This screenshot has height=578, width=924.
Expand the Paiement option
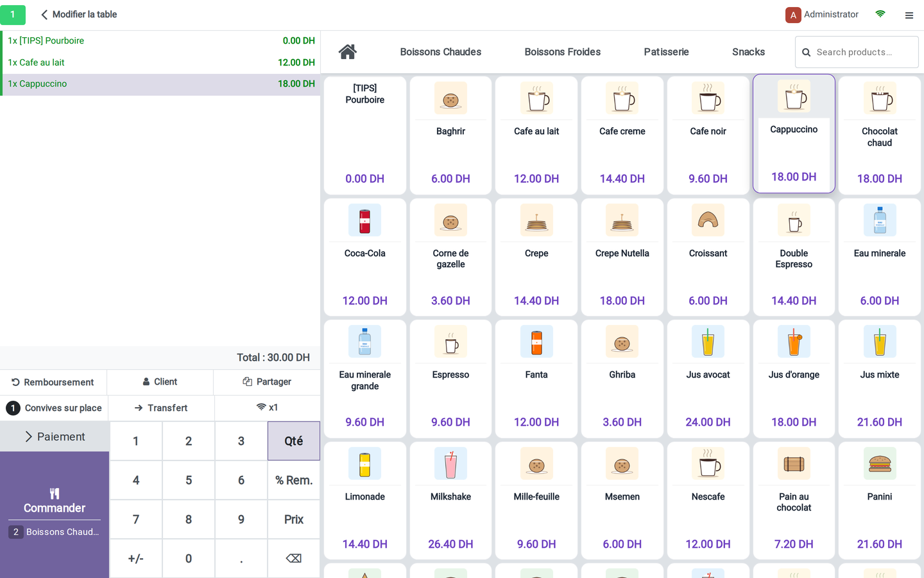coord(55,437)
